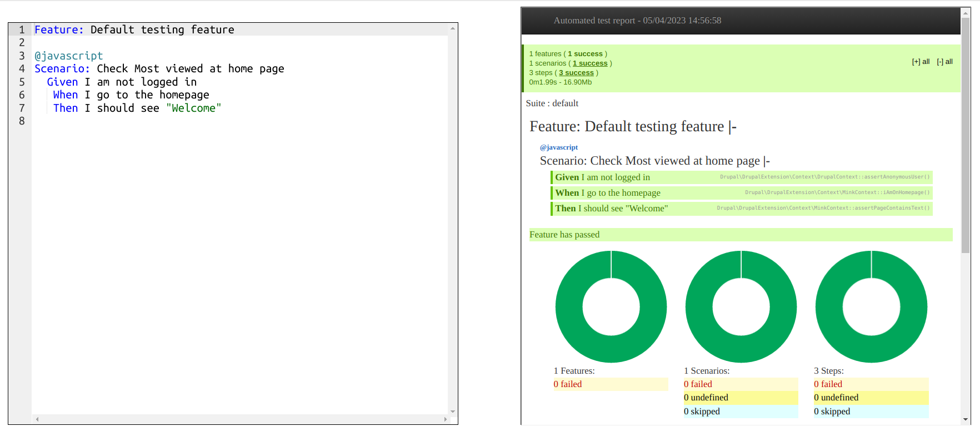
Task: Place cursor on the Given keyword in editor
Action: (x=62, y=82)
